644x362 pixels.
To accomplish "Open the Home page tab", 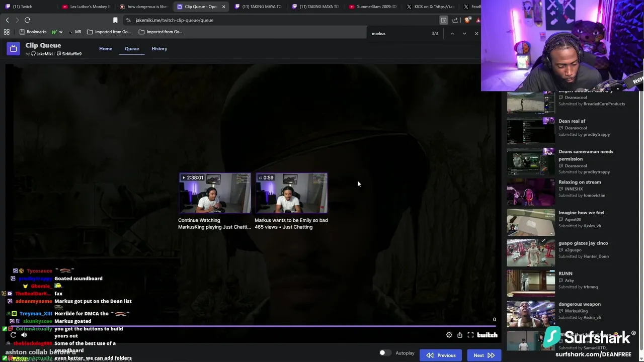I will [106, 49].
